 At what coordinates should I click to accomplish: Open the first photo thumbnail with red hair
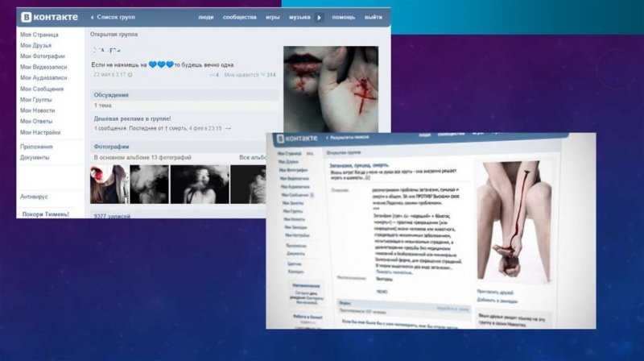(109, 185)
